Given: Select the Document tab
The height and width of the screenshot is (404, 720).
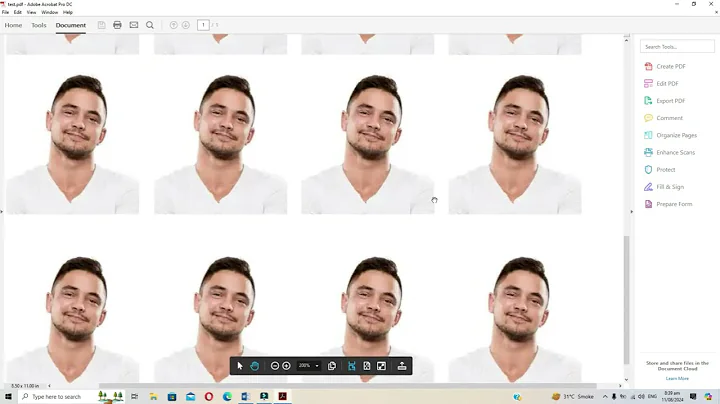Looking at the screenshot, I should click(x=71, y=25).
